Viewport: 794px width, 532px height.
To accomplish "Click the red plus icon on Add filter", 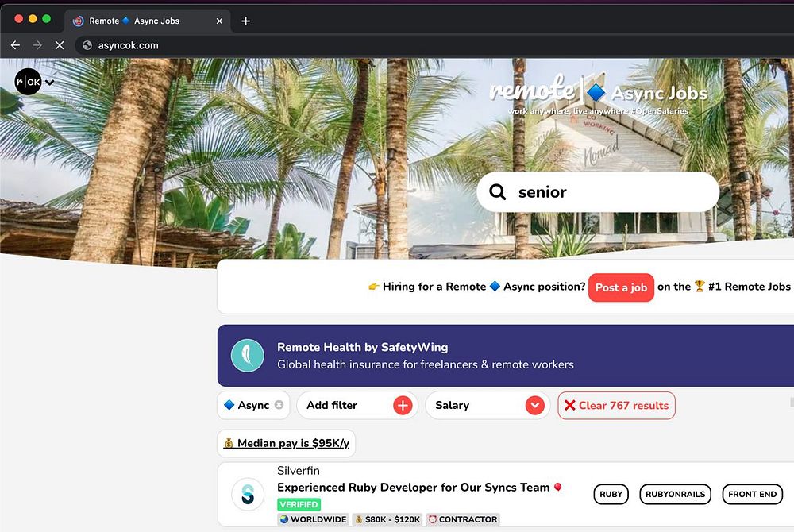I will (403, 405).
